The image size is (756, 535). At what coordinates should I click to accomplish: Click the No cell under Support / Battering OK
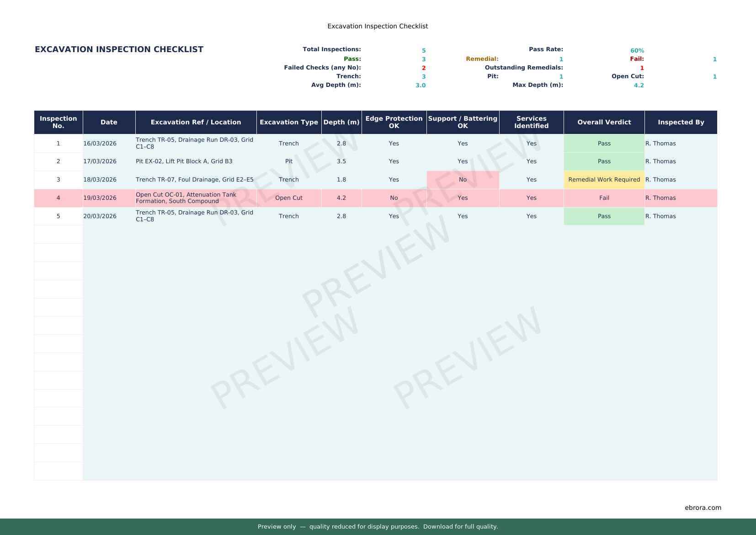pos(463,179)
